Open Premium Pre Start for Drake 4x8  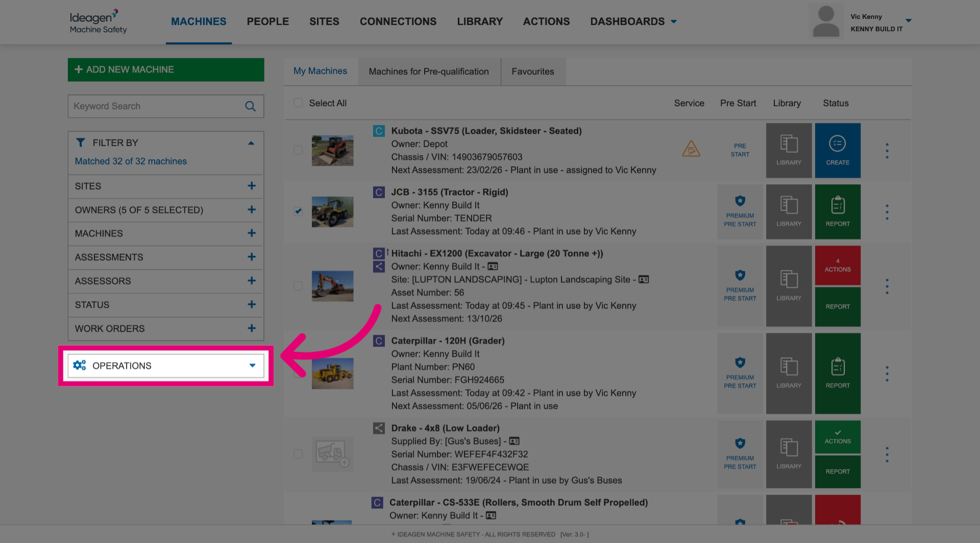[x=740, y=454]
